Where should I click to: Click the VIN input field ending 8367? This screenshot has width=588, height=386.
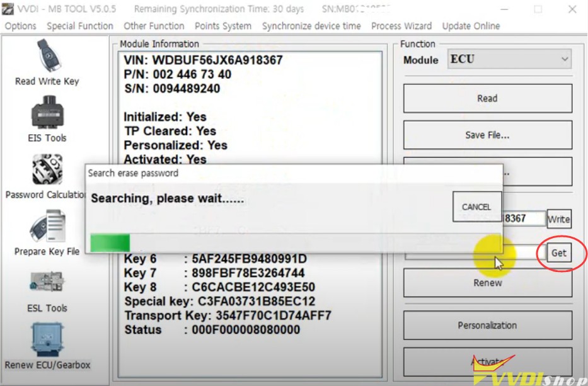[524, 219]
